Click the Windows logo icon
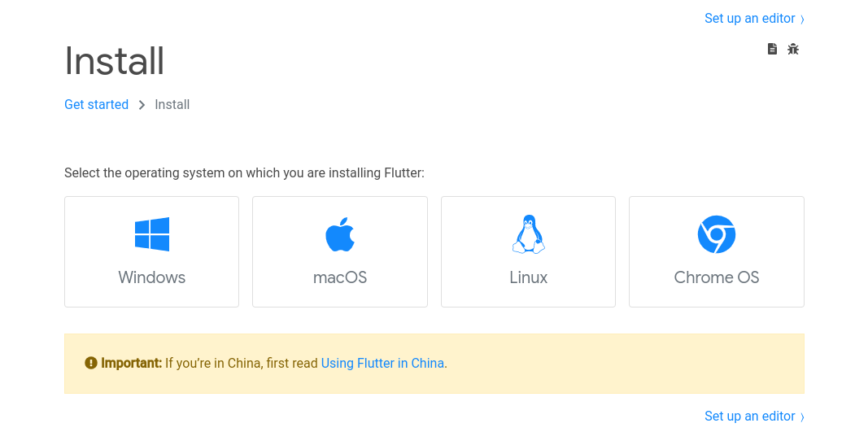868x445 pixels. point(152,234)
